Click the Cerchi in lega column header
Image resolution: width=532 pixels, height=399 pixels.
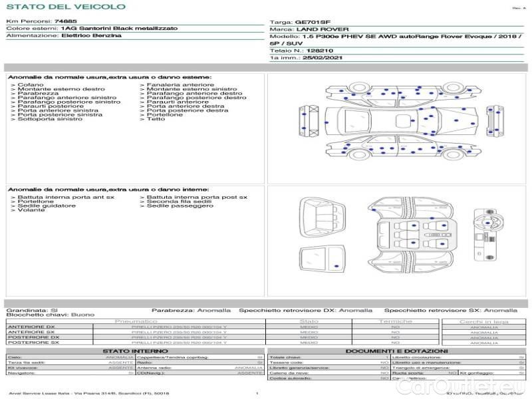coord(483,321)
